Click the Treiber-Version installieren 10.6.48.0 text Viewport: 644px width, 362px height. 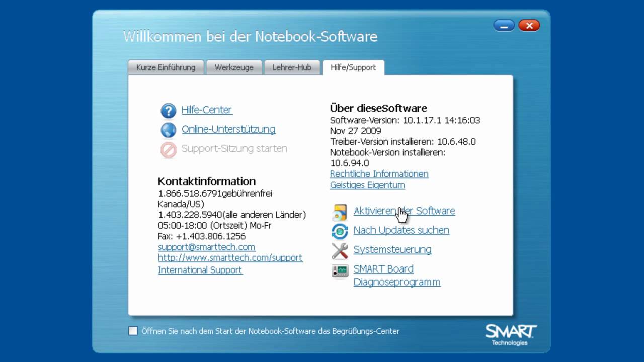(x=403, y=142)
